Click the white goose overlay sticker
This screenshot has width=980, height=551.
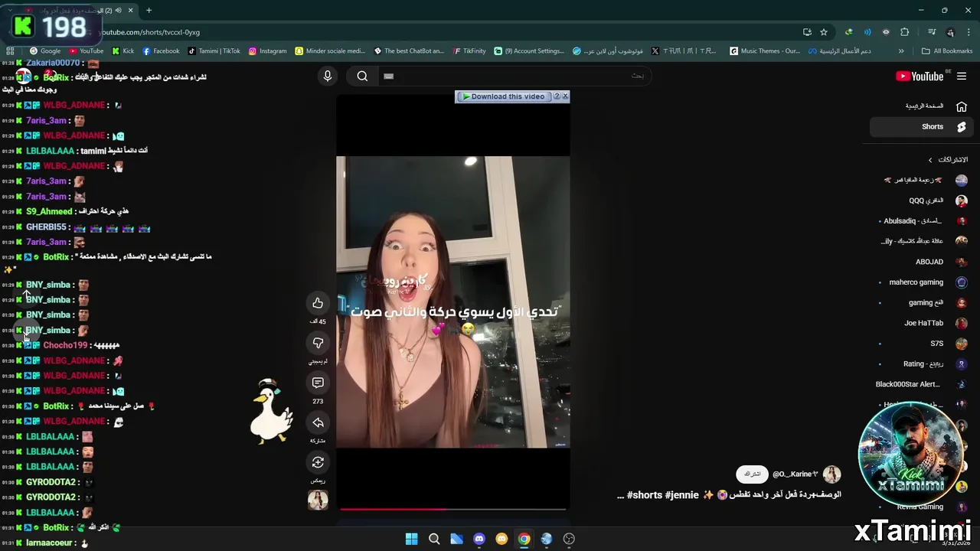[x=271, y=410]
